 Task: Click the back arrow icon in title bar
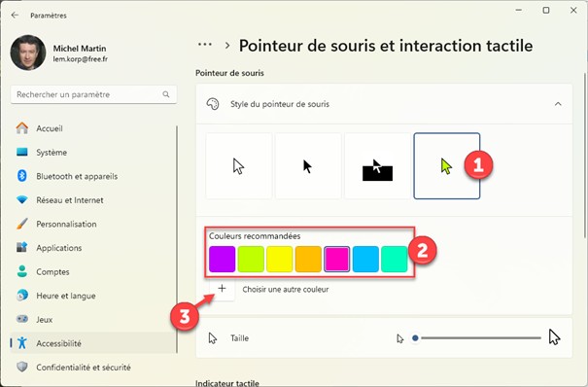tap(15, 15)
